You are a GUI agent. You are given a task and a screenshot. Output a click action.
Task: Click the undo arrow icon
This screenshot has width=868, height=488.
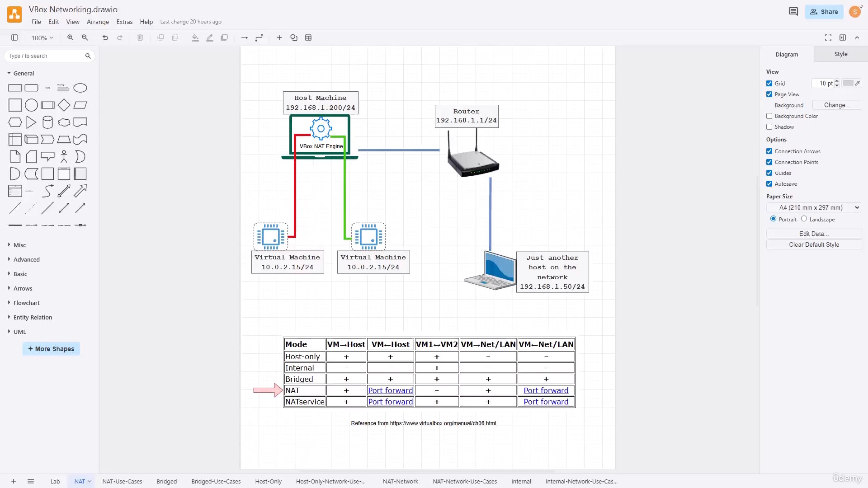105,38
